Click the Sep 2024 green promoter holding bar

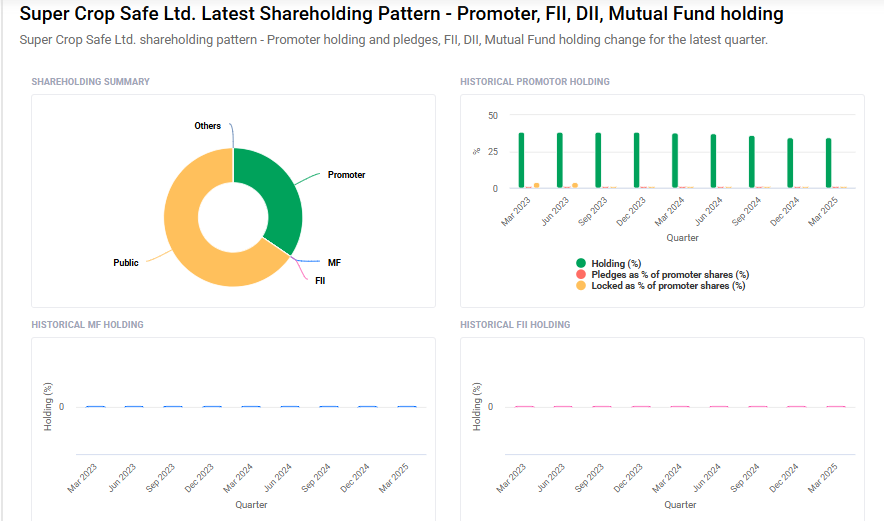(x=752, y=162)
